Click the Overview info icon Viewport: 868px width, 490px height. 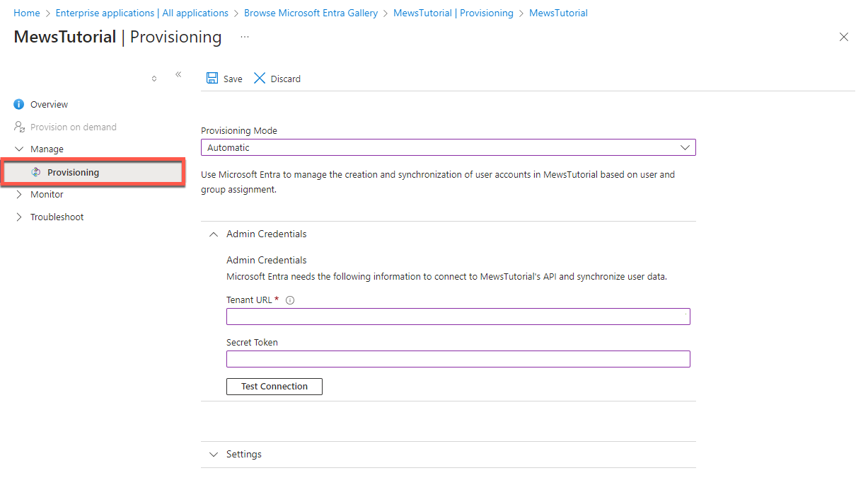[19, 104]
